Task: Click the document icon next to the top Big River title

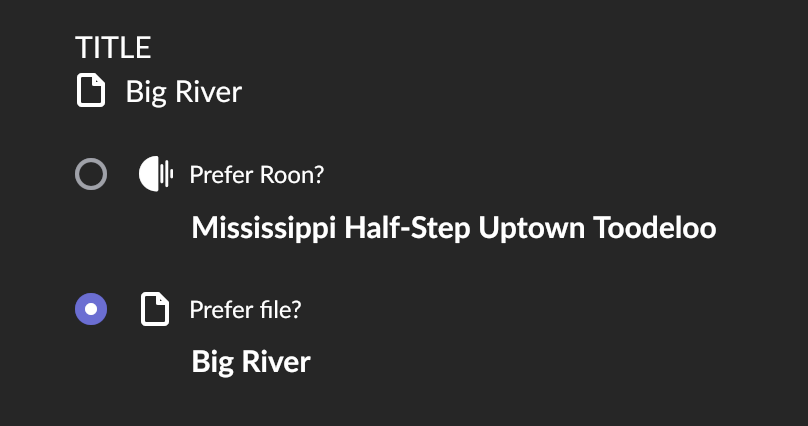Action: click(91, 93)
